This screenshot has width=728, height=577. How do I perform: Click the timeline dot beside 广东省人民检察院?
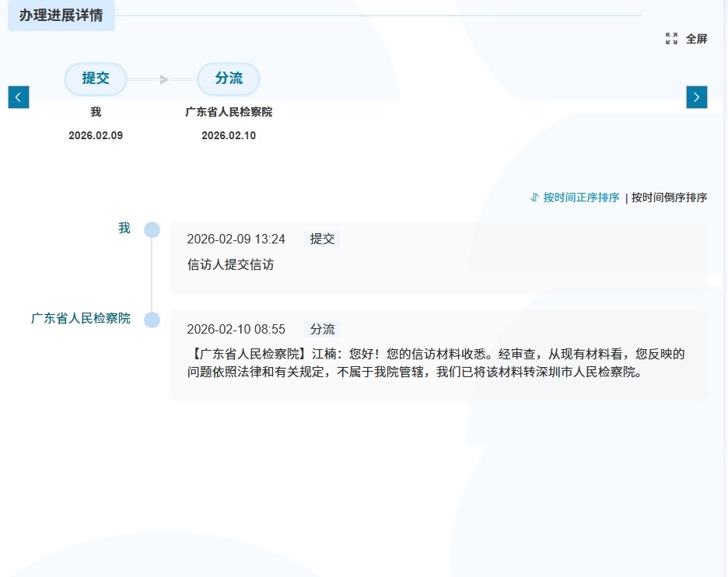tap(152, 320)
